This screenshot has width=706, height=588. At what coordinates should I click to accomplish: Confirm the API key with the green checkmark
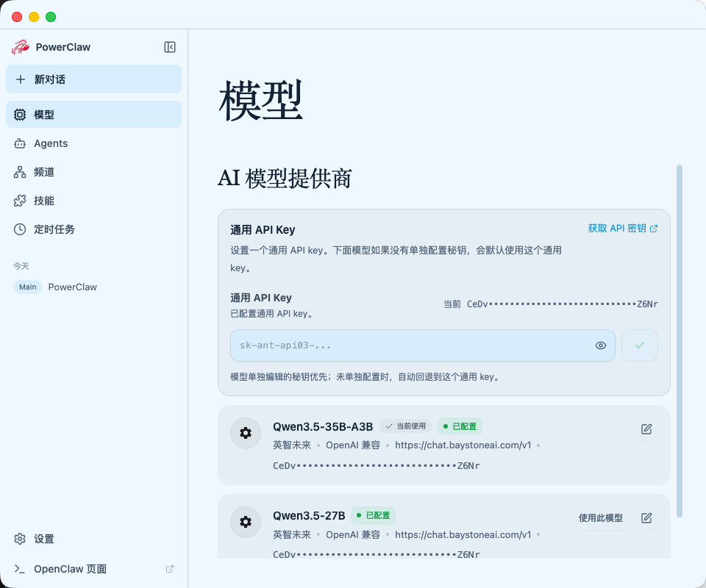[639, 345]
